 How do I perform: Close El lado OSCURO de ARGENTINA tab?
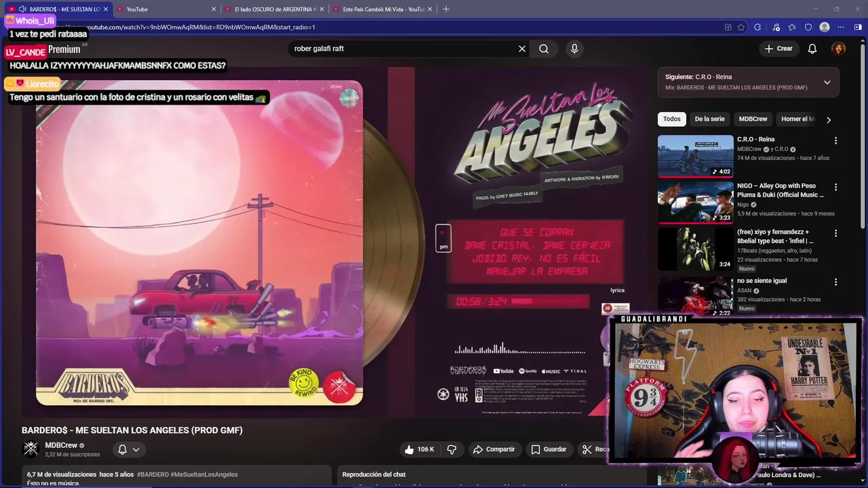click(322, 9)
